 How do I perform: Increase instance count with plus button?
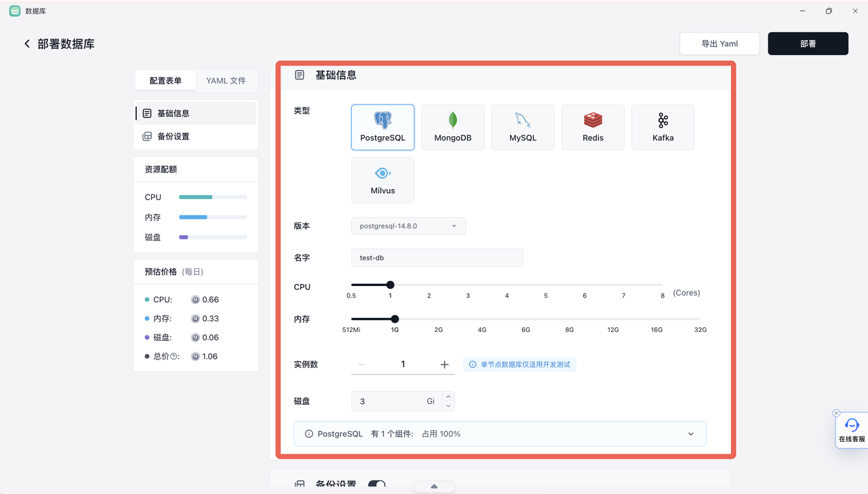tap(445, 365)
